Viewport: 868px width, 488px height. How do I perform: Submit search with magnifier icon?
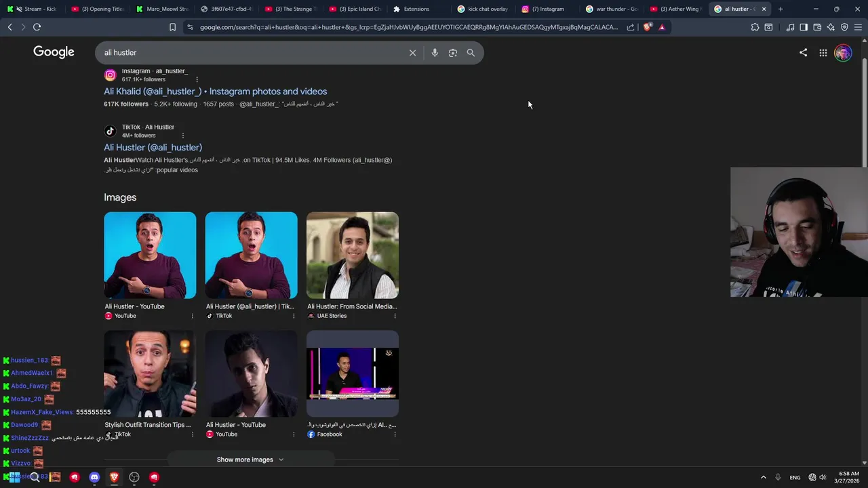click(471, 53)
